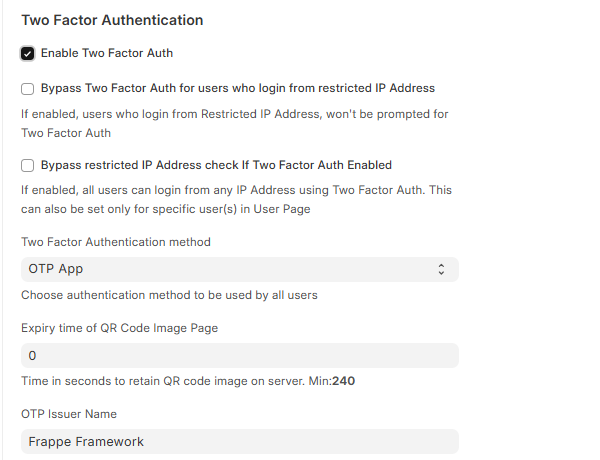The height and width of the screenshot is (460, 600).
Task: Click the 'Bypass restricted IP Address check' label text
Action: click(x=216, y=165)
